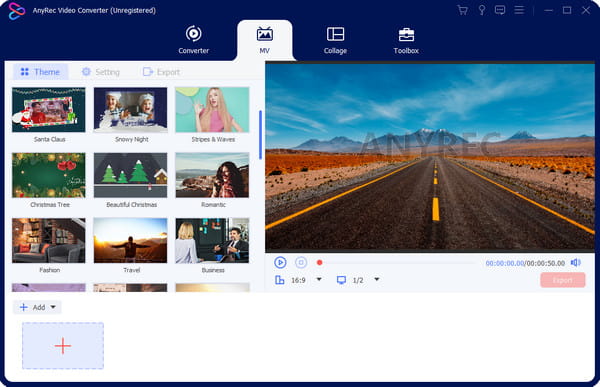Click the Toolbox briefcase icon
Image resolution: width=600 pixels, height=387 pixels.
(x=406, y=34)
